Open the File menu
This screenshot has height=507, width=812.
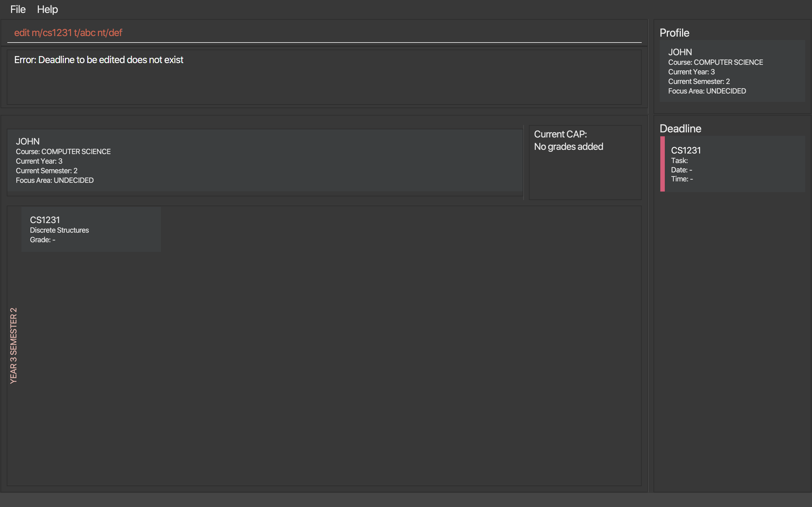coord(18,9)
